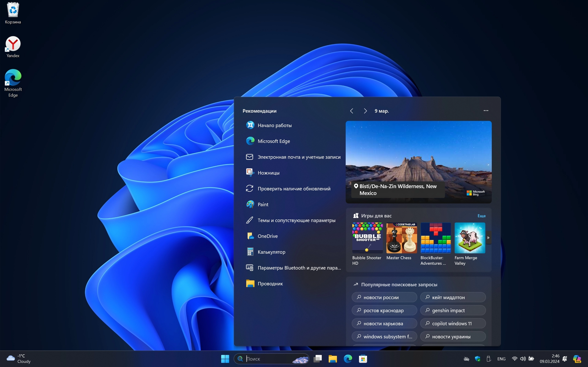
Task: Click the Windows Start button
Action: coord(225,359)
